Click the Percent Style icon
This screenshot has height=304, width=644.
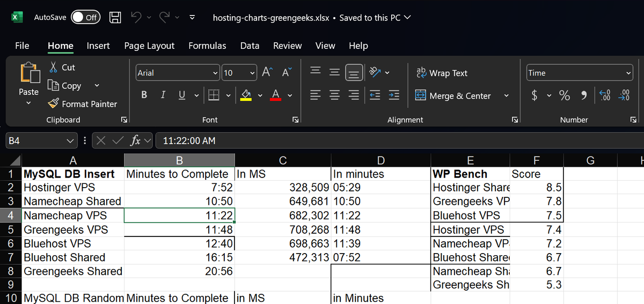[x=565, y=95]
